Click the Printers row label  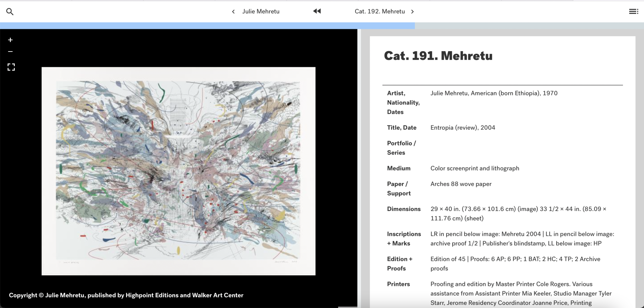click(398, 284)
